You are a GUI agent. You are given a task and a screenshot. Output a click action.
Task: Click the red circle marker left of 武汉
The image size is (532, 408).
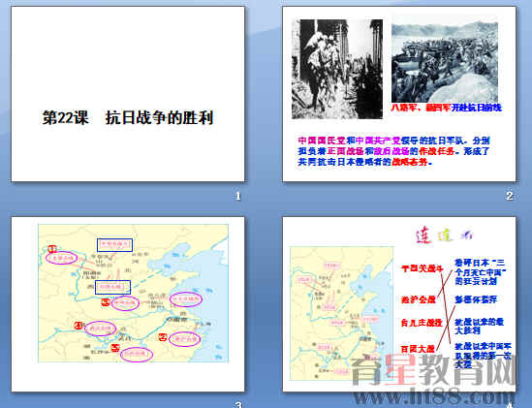point(78,326)
